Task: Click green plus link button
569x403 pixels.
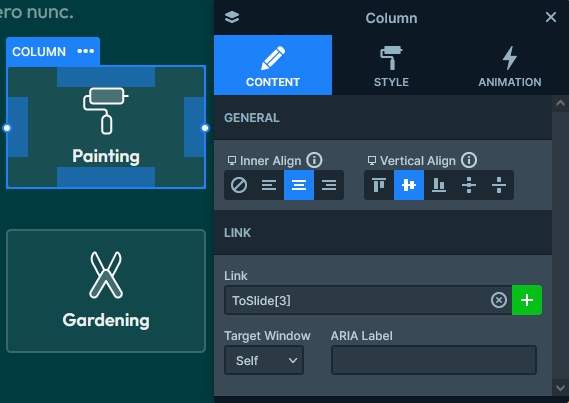Action: tap(527, 300)
